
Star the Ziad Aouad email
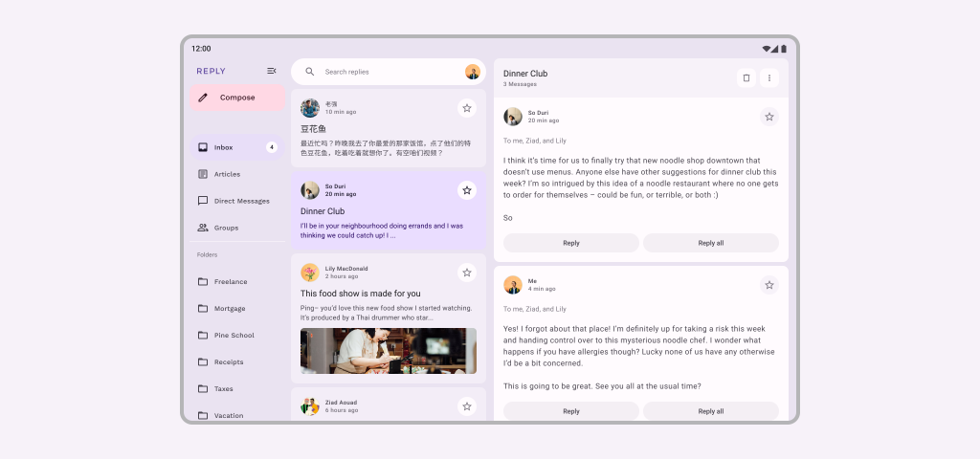coord(467,406)
